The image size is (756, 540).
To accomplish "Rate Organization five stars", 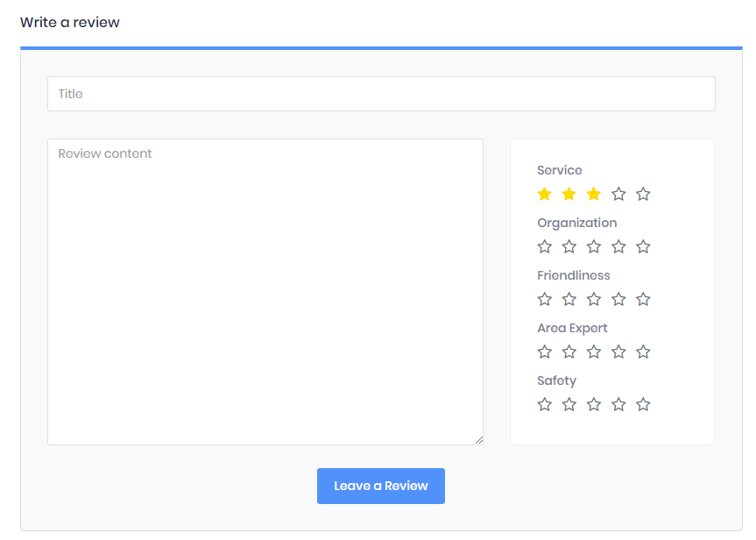I will click(x=643, y=246).
